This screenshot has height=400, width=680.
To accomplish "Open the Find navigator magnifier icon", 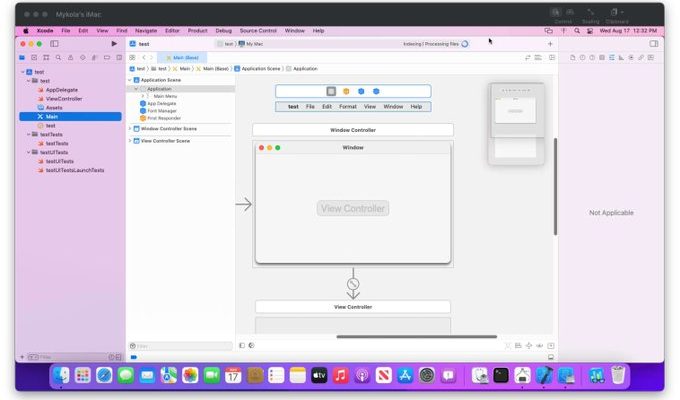I will (58, 58).
